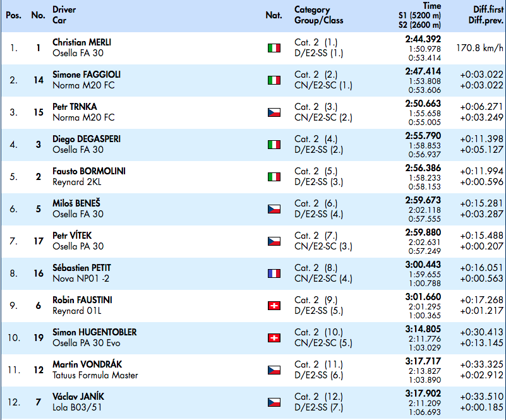Click the Pos. column header
This screenshot has height=420, width=506.
(x=13, y=15)
